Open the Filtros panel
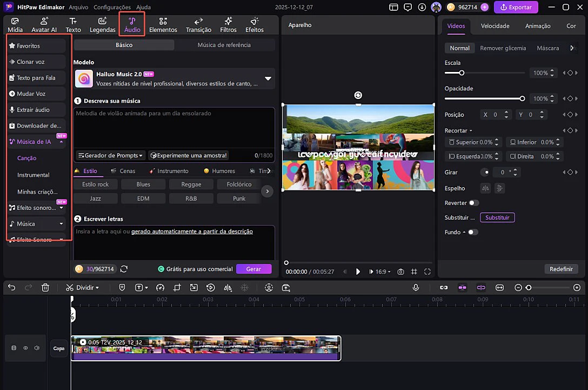 [x=228, y=25]
